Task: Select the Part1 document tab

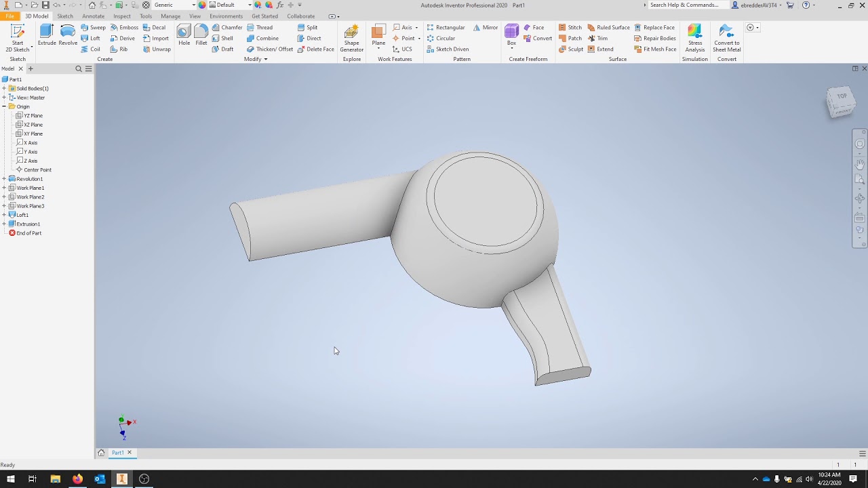Action: (x=118, y=453)
